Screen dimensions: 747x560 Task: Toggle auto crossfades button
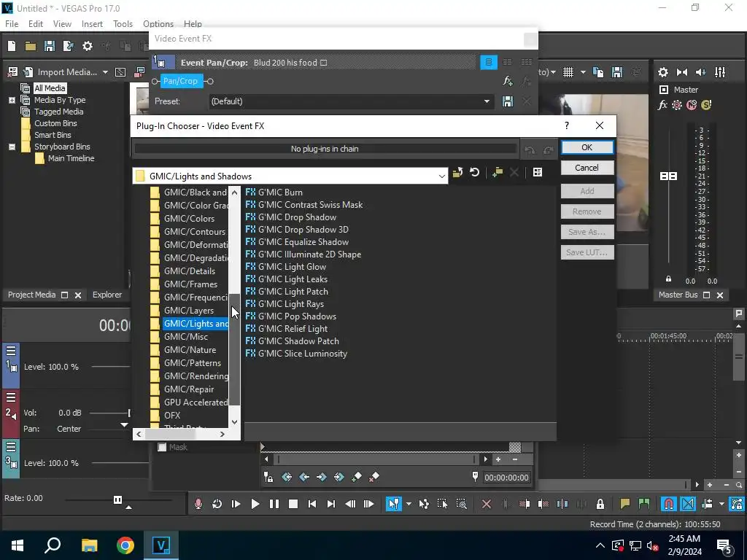point(688,504)
